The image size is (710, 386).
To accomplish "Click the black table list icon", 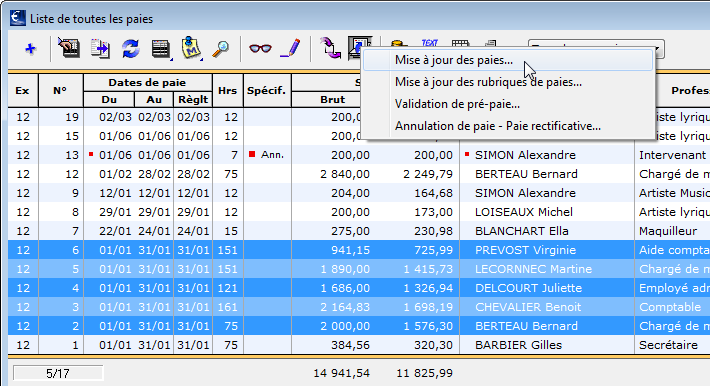I will [x=160, y=48].
